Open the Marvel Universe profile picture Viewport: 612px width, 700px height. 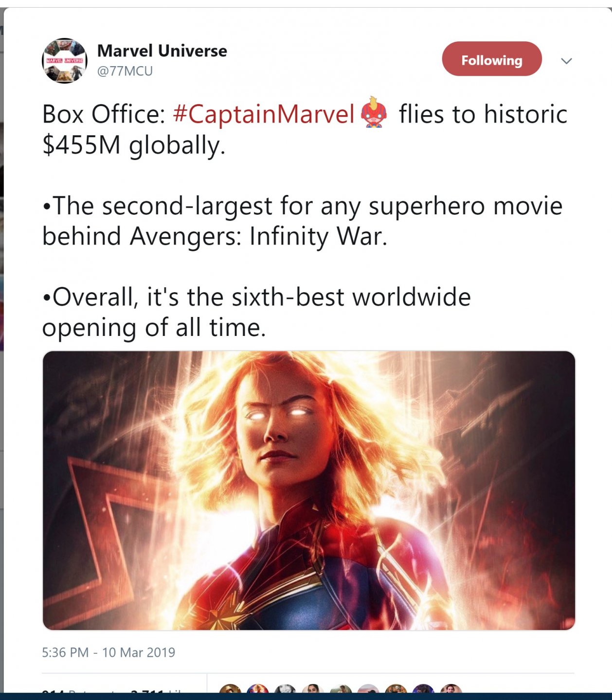(65, 61)
